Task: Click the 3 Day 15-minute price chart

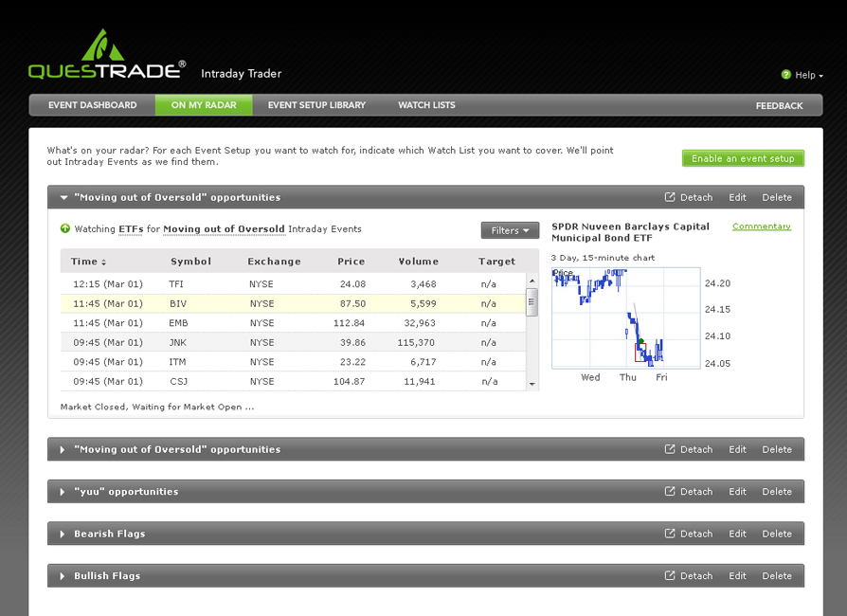Action: click(x=626, y=318)
